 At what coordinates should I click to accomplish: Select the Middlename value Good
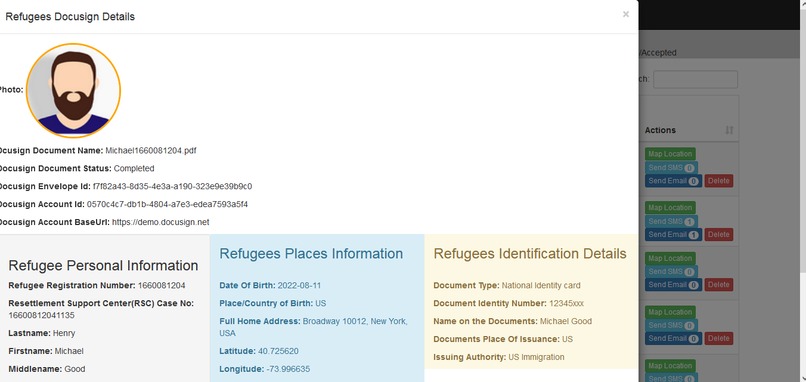[x=75, y=369]
